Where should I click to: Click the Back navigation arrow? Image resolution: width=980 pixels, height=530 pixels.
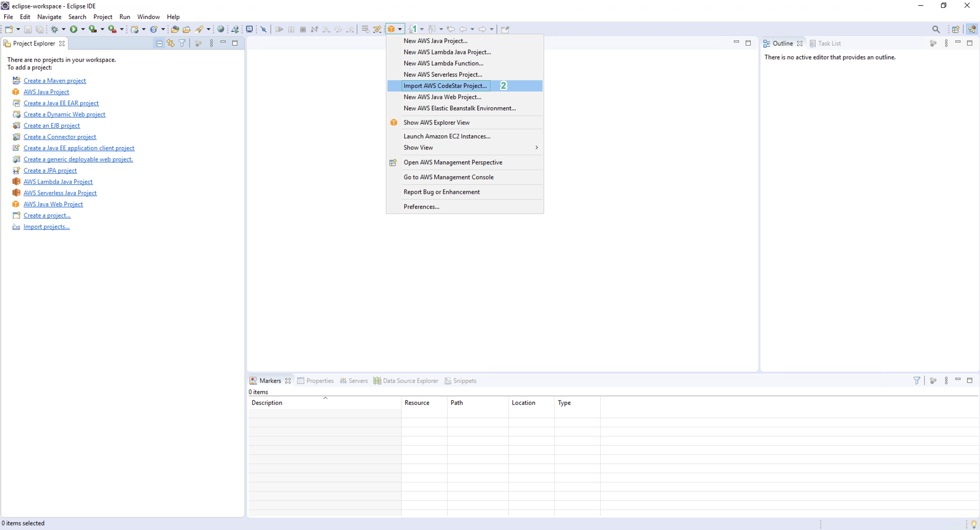[x=463, y=29]
